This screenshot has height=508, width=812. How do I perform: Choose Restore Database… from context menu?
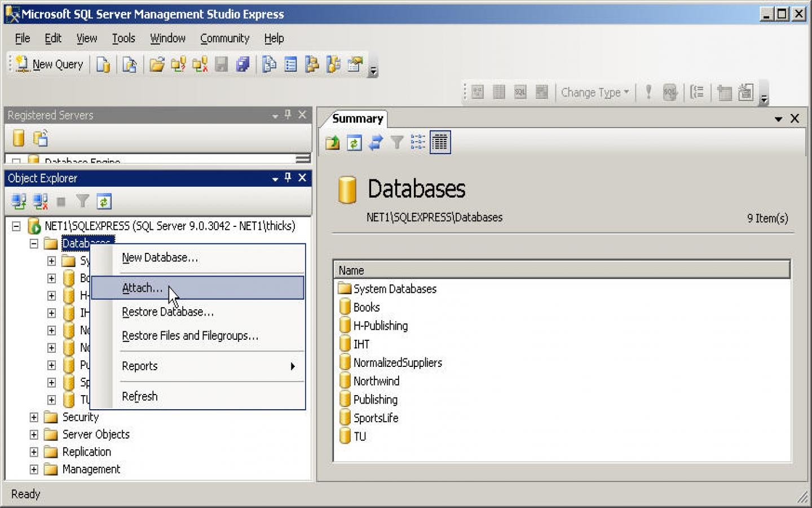pos(198,312)
